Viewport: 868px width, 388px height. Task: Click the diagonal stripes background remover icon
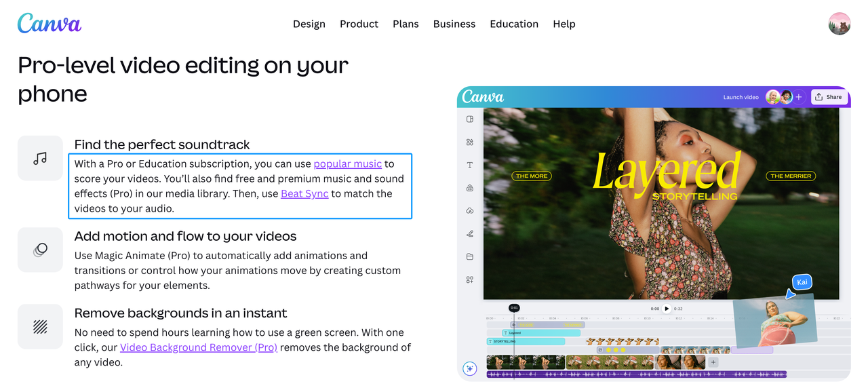tap(40, 326)
